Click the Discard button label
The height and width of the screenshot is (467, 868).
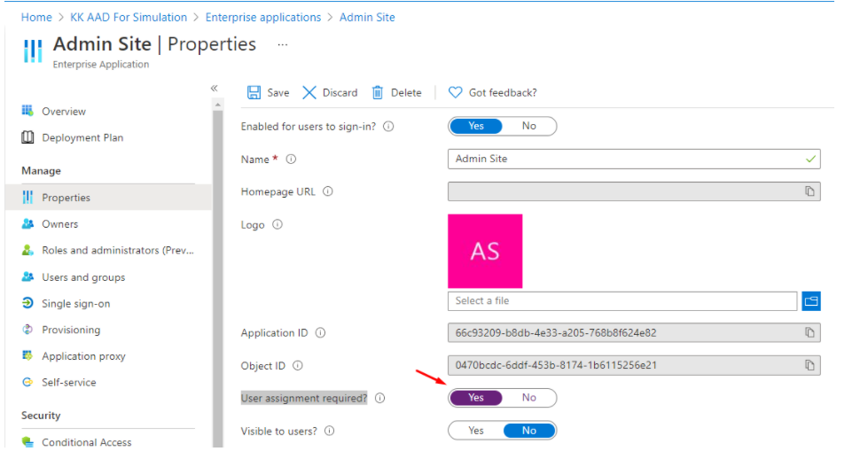(x=340, y=92)
